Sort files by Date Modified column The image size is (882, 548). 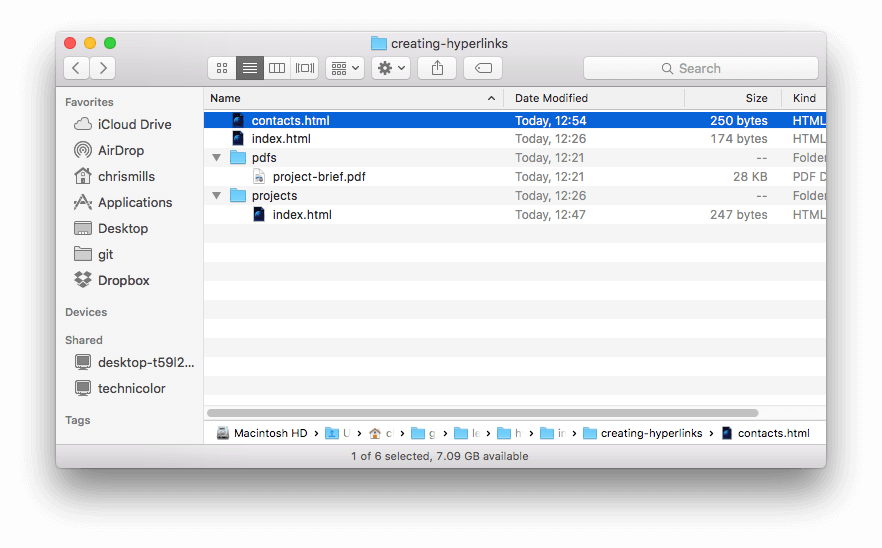551,98
